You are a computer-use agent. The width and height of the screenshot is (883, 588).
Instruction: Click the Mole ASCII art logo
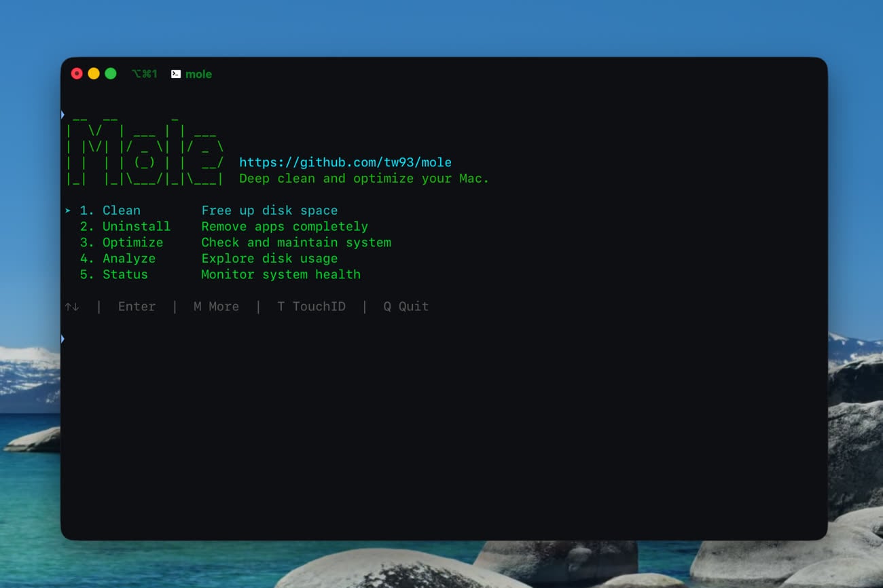tap(145, 148)
